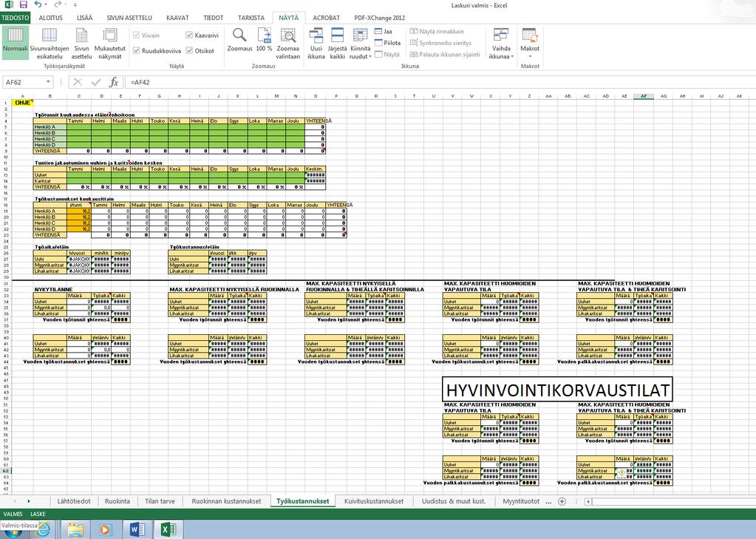Open the TIEDOSTO file menu
The width and height of the screenshot is (756, 539).
tap(15, 18)
